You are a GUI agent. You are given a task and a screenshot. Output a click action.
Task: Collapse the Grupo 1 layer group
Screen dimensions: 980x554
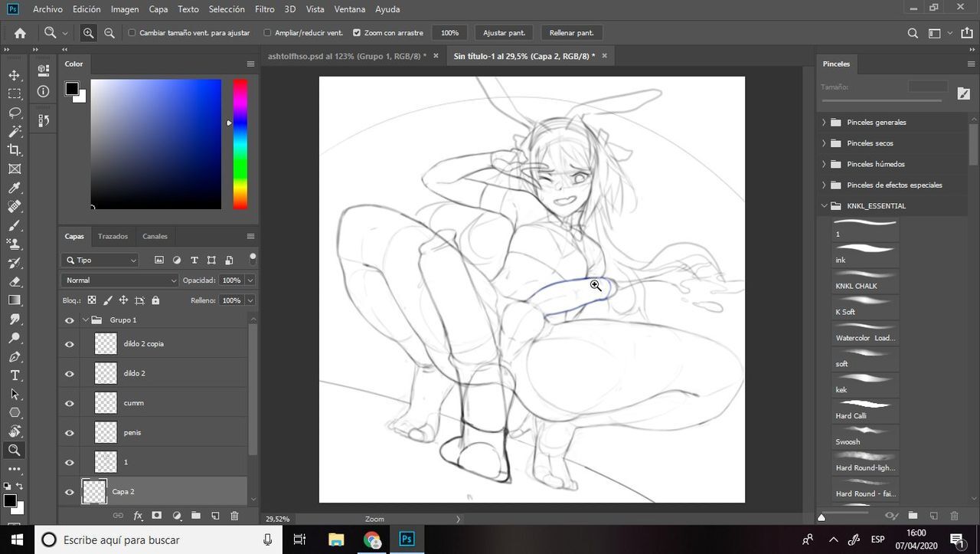tap(85, 320)
